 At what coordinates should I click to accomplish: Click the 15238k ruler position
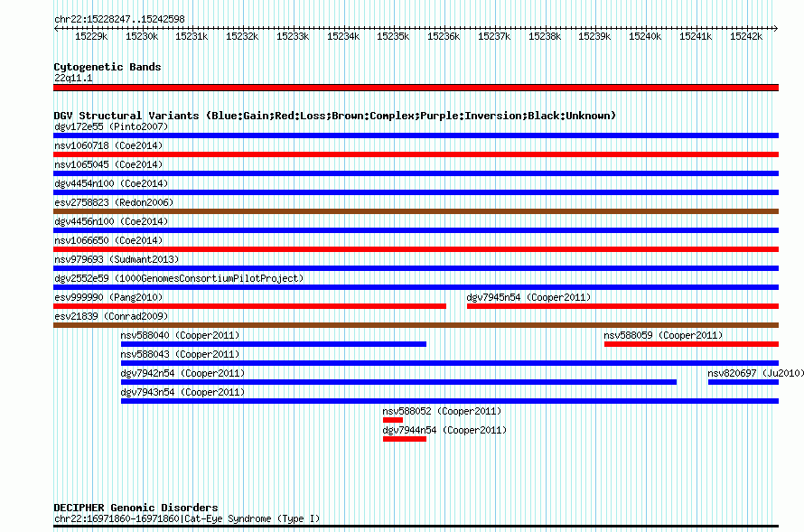[545, 36]
